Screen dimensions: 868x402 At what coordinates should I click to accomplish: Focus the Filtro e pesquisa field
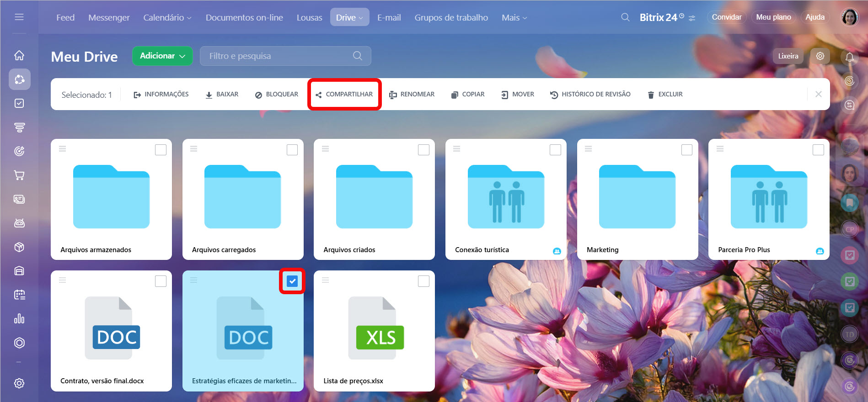pos(285,56)
